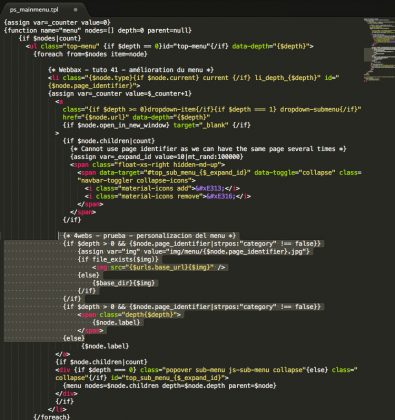Viewport: 395px width, 420px height.
Task: Click the highlighted minimap viewport region
Action: (379, 55)
